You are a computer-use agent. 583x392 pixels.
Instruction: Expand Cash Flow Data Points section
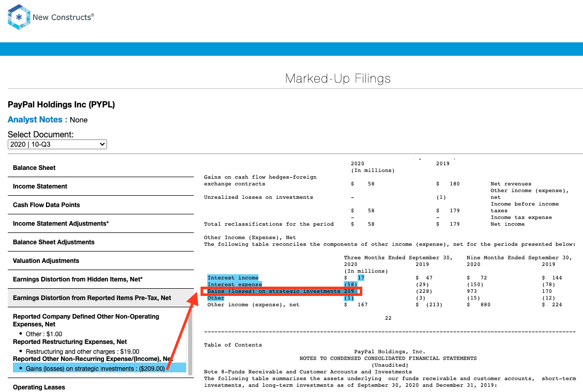pyautogui.click(x=101, y=205)
